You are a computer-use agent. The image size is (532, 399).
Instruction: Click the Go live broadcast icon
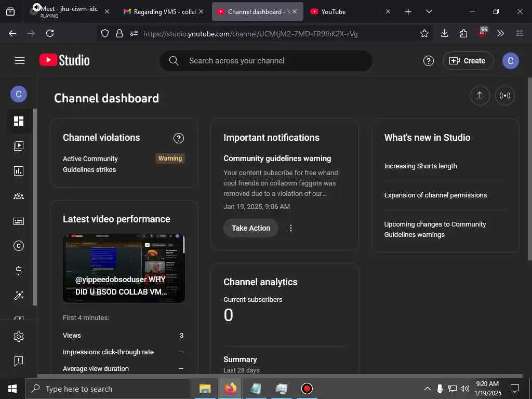point(505,96)
